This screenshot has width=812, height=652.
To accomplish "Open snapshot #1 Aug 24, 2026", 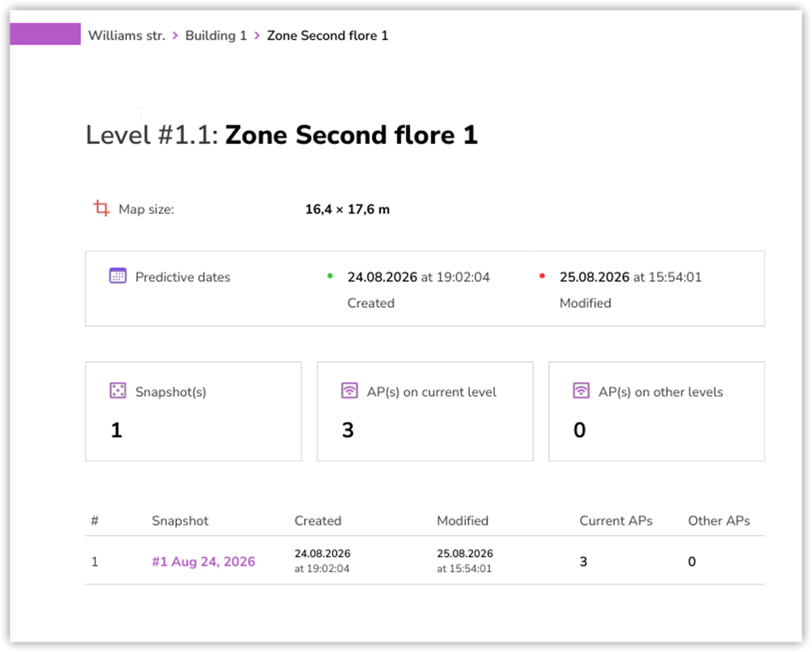I will click(x=204, y=562).
